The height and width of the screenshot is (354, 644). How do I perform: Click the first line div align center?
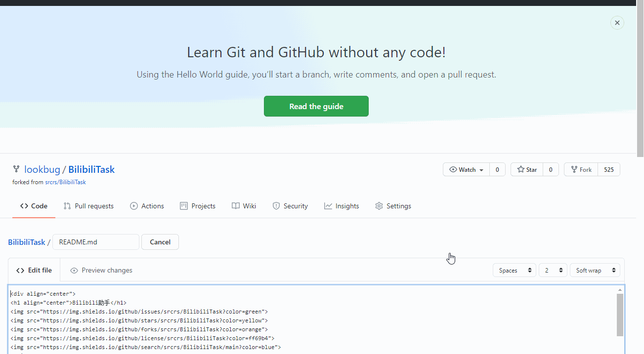pyautogui.click(x=43, y=294)
